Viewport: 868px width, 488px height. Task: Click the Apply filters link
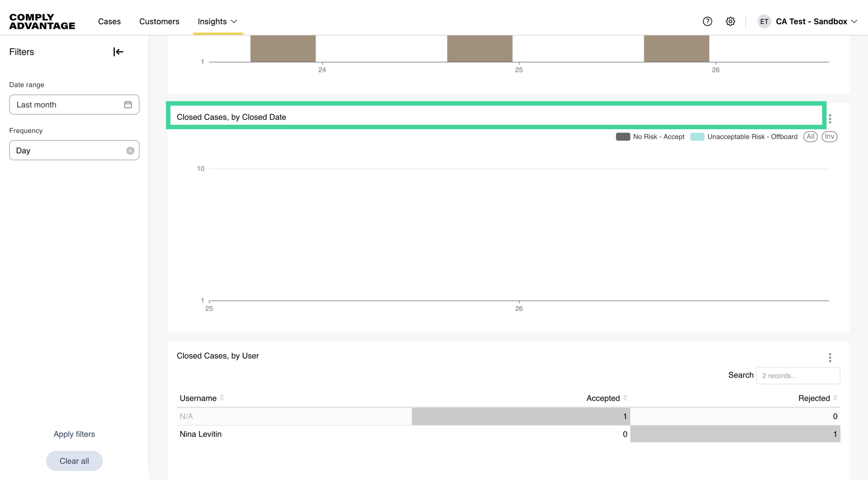click(74, 434)
